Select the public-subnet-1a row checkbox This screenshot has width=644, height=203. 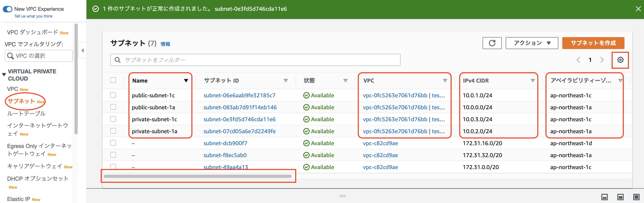coord(113,107)
